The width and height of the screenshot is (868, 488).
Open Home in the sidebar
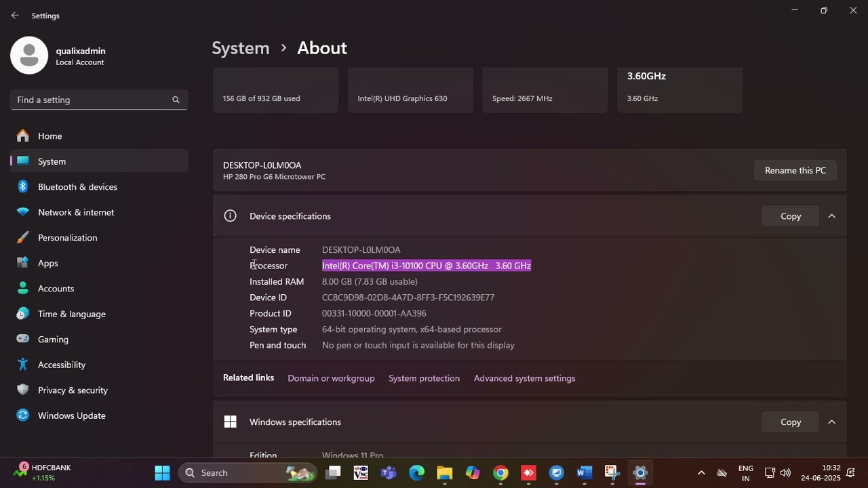[99, 136]
